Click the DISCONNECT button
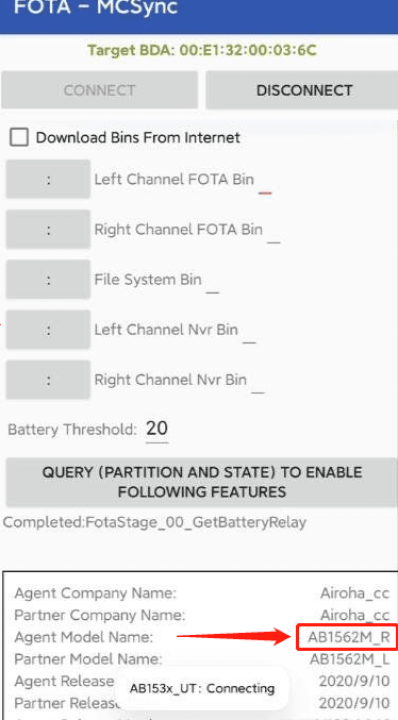 (304, 90)
